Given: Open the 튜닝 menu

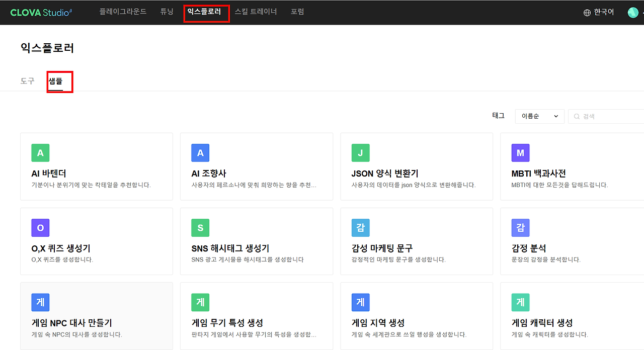Looking at the screenshot, I should (167, 12).
